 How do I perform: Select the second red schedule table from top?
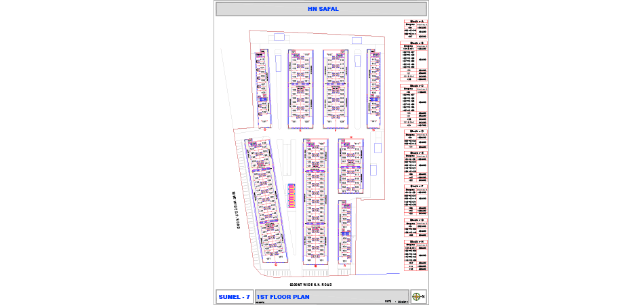(x=415, y=62)
